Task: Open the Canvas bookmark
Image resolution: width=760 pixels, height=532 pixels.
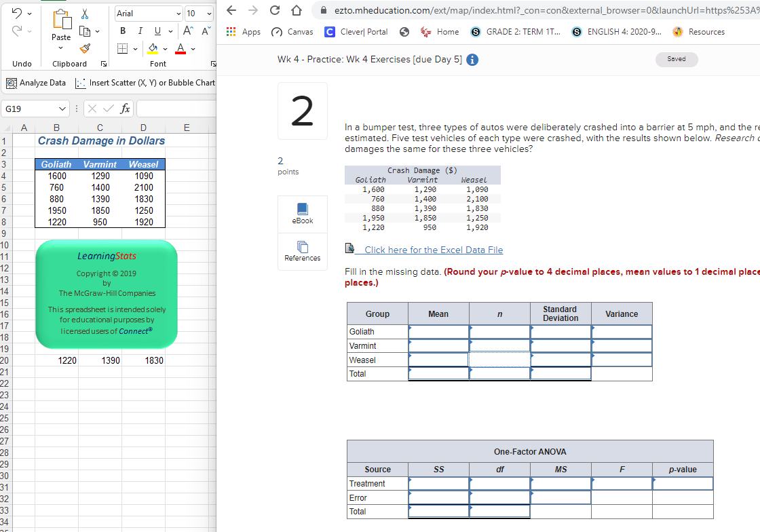Action: tap(292, 32)
